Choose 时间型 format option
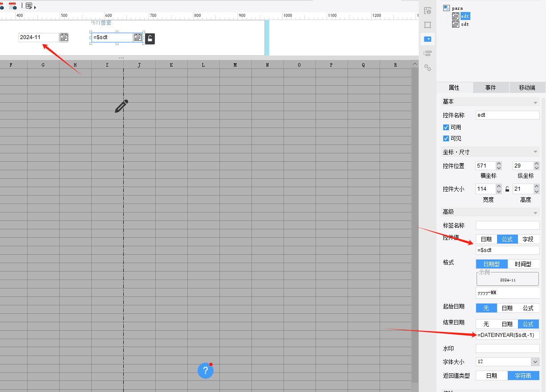Image resolution: width=546 pixels, height=392 pixels. [523, 264]
